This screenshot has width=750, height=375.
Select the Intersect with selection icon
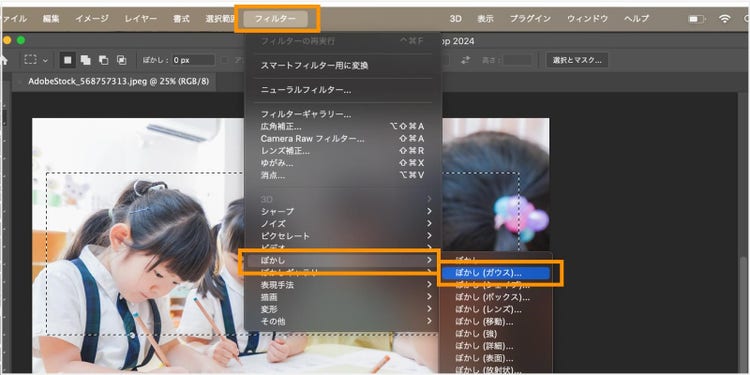click(x=121, y=60)
